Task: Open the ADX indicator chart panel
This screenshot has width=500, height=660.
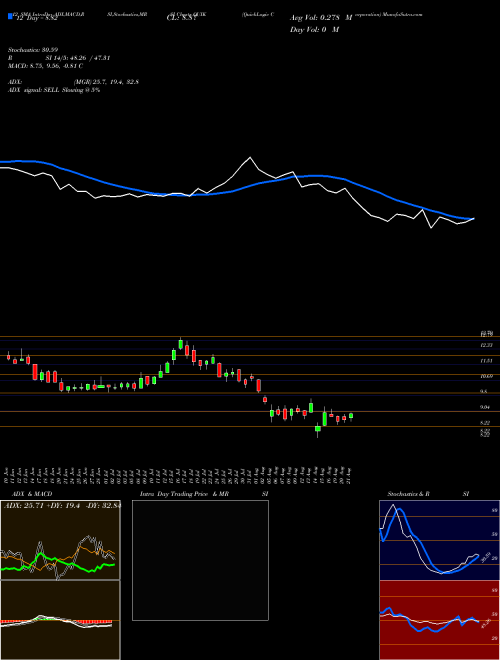Action: coord(60,540)
